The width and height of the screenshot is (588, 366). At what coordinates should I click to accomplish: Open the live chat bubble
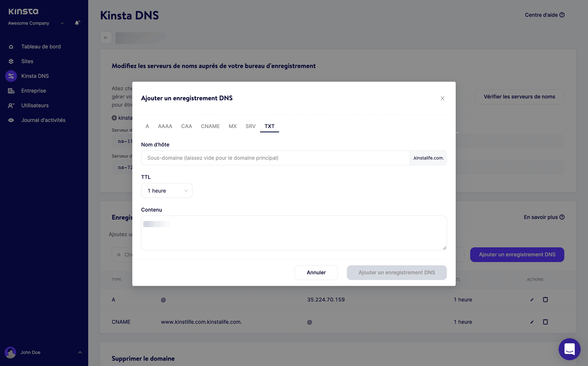[569, 349]
